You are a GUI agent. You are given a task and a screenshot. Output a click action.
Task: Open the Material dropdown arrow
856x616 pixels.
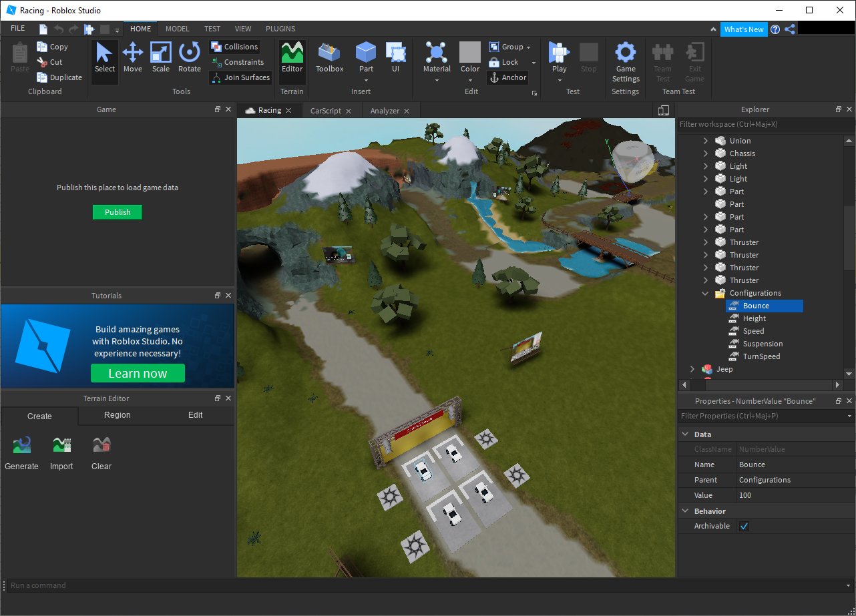coord(437,81)
